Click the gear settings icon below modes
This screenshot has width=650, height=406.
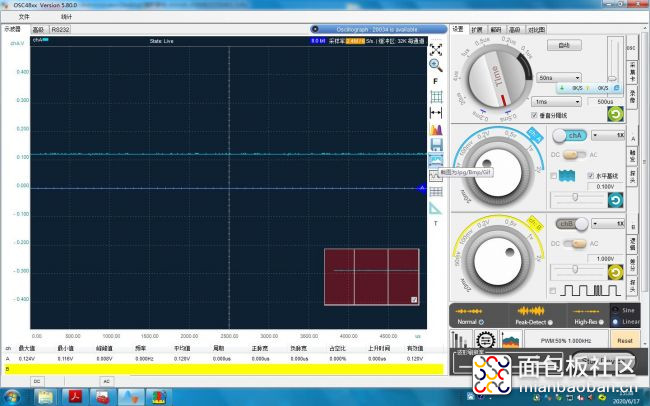click(485, 340)
